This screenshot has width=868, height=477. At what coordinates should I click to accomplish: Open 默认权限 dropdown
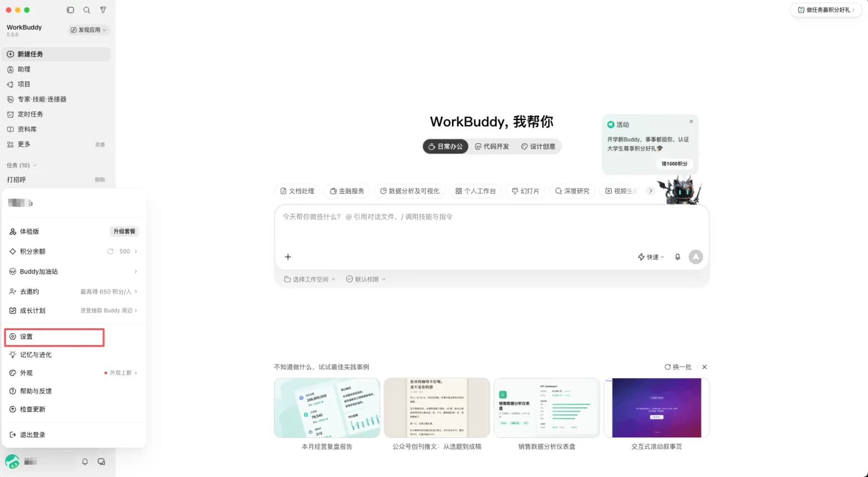tap(366, 279)
